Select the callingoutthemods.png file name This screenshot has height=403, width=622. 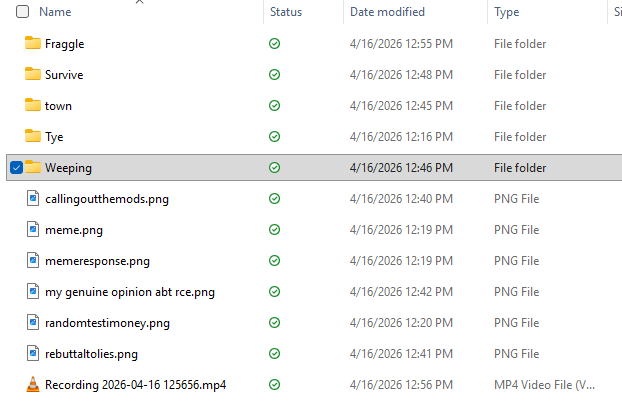pos(107,199)
